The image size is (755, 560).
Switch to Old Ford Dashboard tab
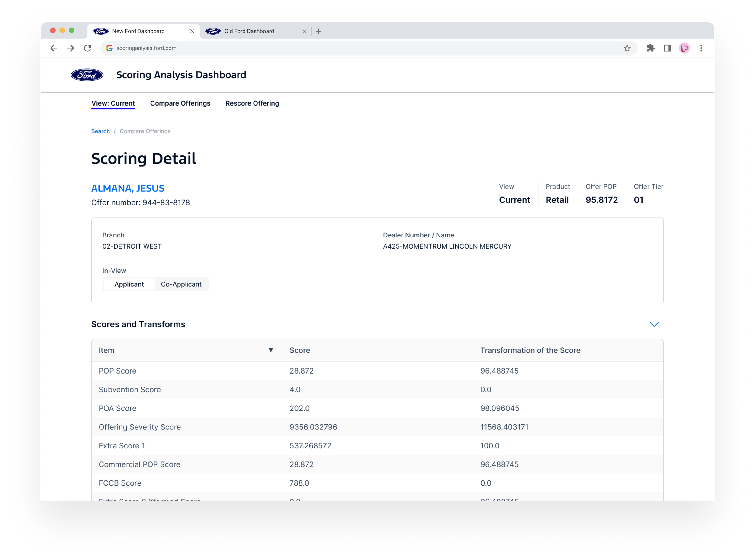click(x=249, y=31)
